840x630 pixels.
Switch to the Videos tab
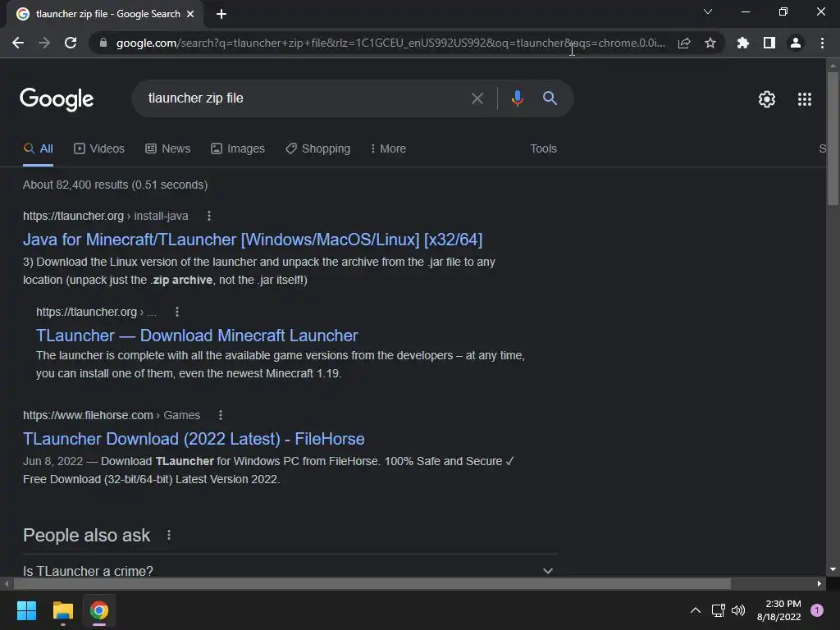click(x=99, y=149)
